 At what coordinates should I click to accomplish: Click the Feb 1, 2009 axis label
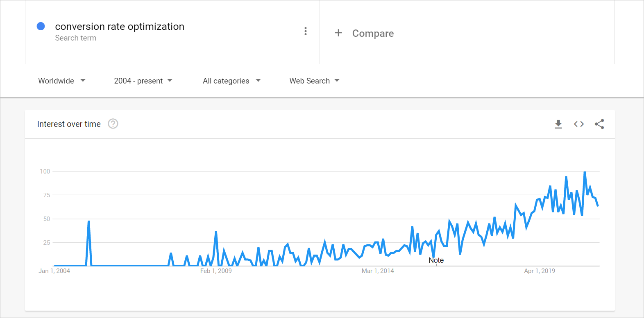point(216,271)
